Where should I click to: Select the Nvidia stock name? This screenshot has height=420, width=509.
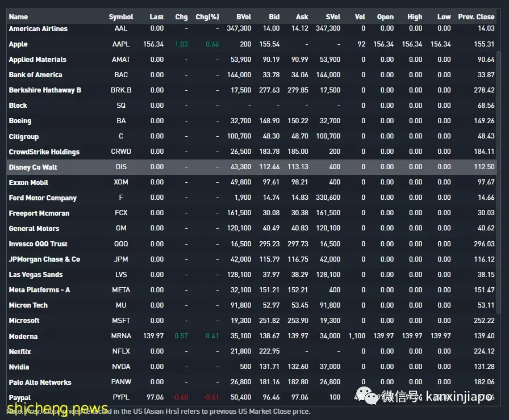(x=19, y=367)
